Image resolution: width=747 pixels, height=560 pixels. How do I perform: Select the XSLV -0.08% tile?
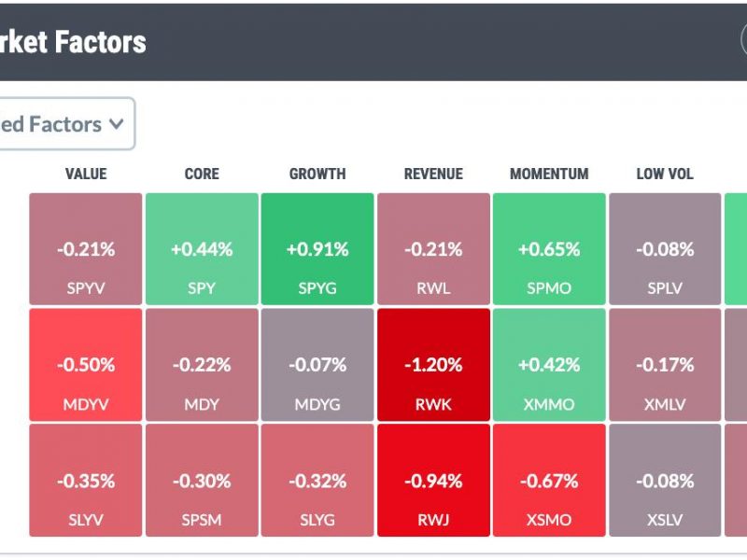665,481
